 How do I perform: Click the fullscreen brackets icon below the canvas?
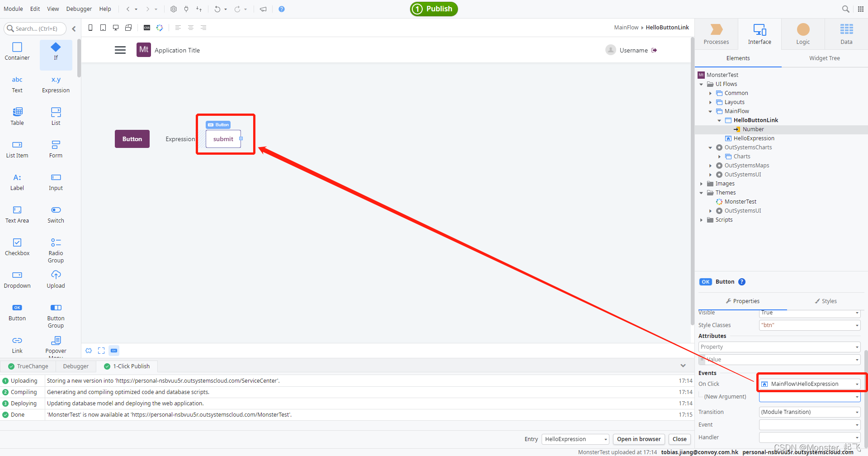pyautogui.click(x=101, y=351)
